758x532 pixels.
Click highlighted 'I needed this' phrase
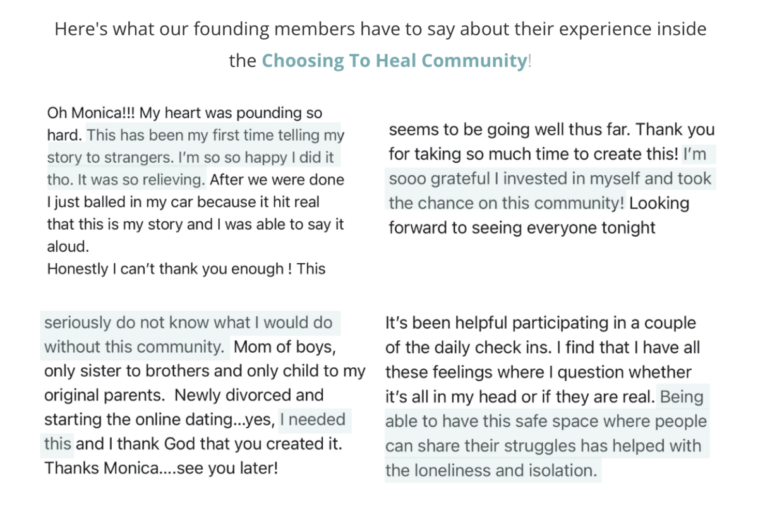tap(195, 432)
